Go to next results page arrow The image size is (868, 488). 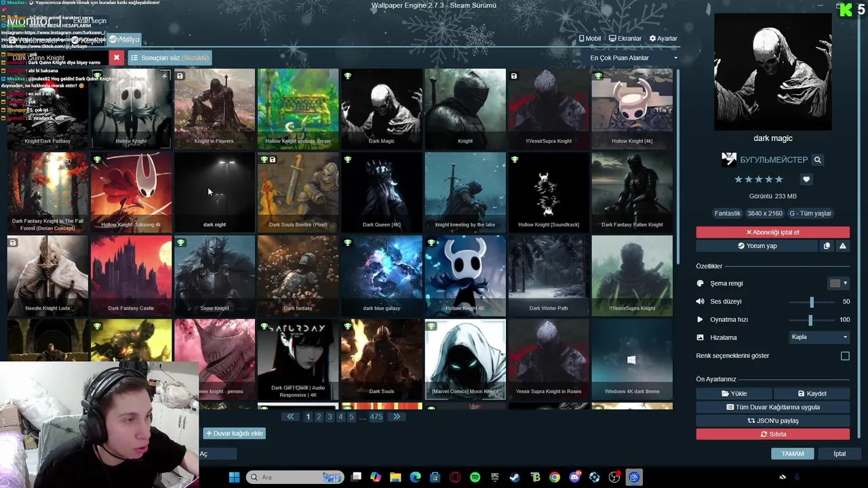(x=397, y=417)
